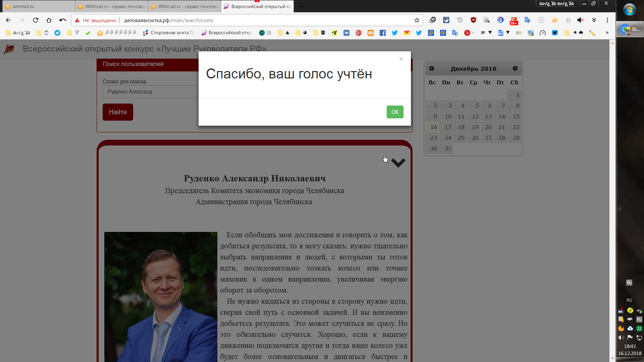Open a new browser tab

301,6
